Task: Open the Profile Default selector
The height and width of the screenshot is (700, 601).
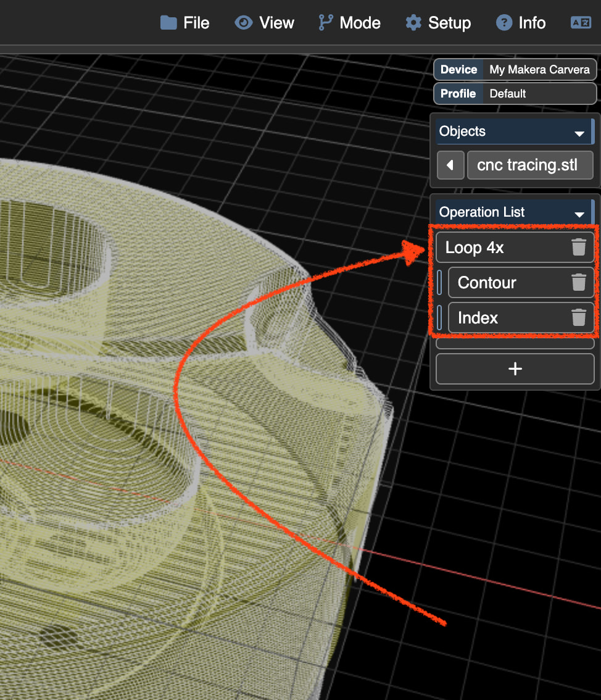Action: tap(539, 94)
